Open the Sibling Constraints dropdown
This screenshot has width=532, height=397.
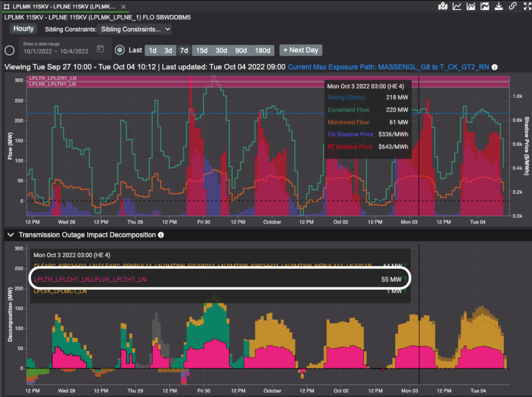(135, 30)
